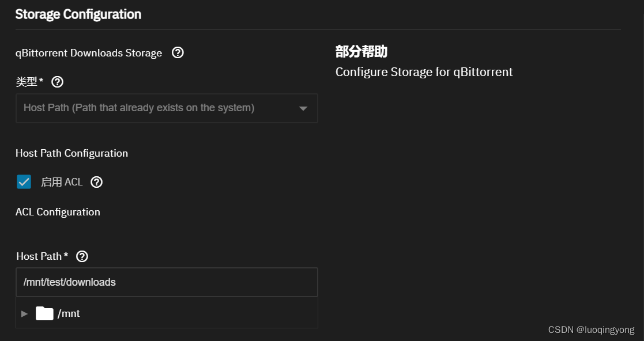Click Configure Storage for qBittorrent text
This screenshot has width=644, height=341.
(x=424, y=72)
